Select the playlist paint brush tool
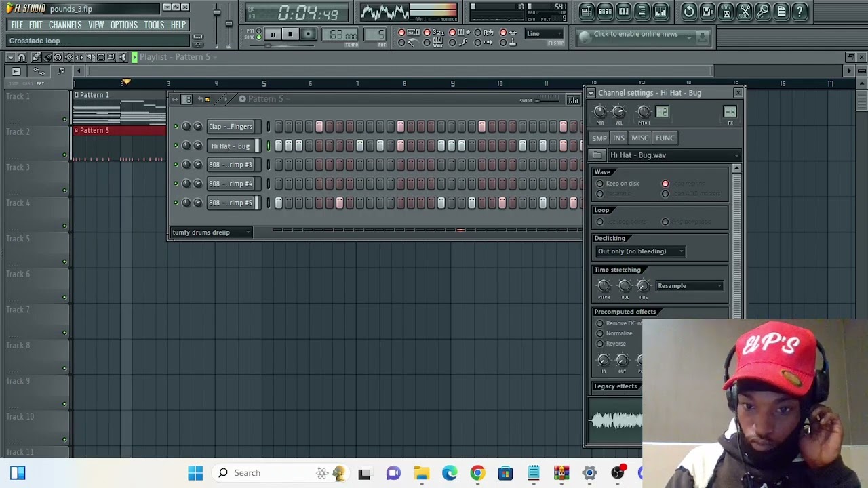The image size is (868, 488). tap(47, 58)
